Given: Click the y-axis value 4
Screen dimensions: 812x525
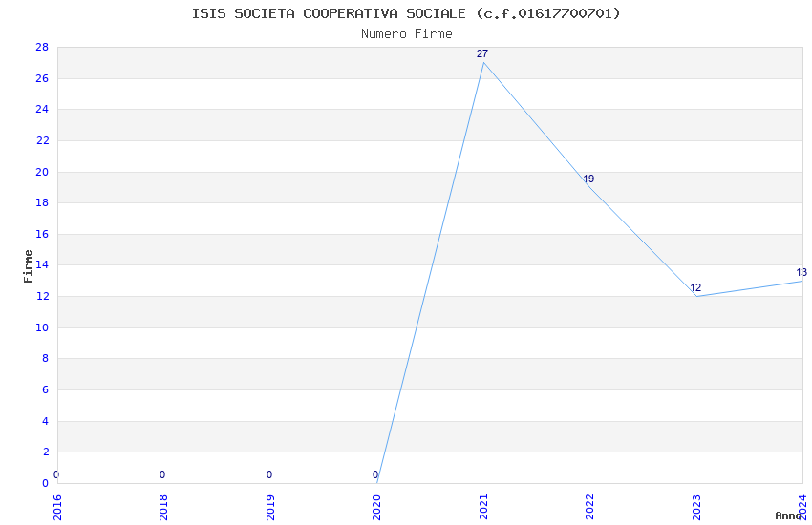Looking at the screenshot, I should pos(46,421).
